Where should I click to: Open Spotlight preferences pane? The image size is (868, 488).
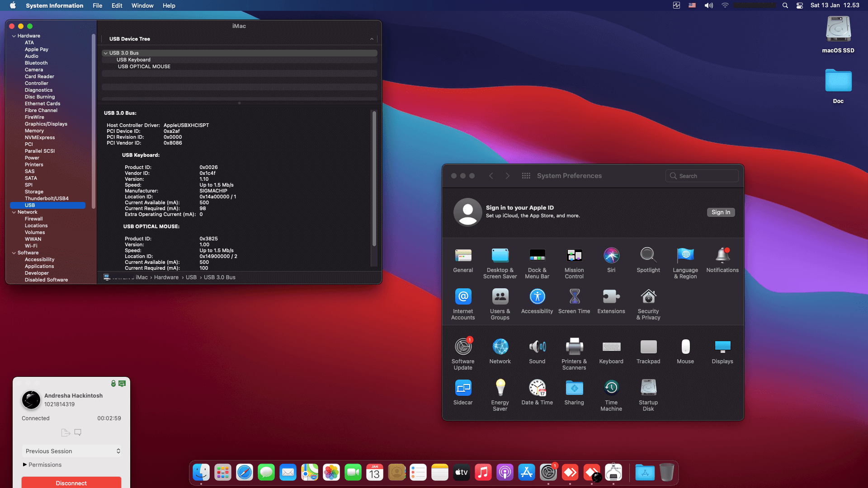click(x=648, y=260)
